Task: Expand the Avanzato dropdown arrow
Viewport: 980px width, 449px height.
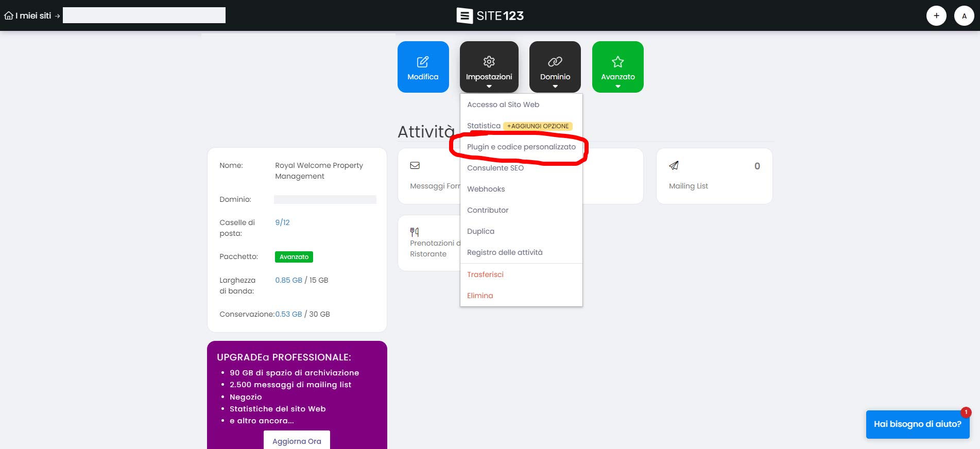Action: [x=617, y=87]
